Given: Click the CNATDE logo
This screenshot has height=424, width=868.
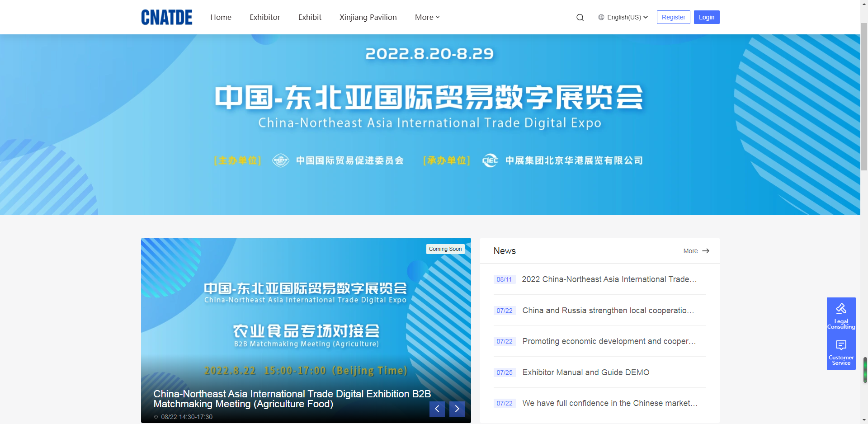Looking at the screenshot, I should tap(167, 17).
